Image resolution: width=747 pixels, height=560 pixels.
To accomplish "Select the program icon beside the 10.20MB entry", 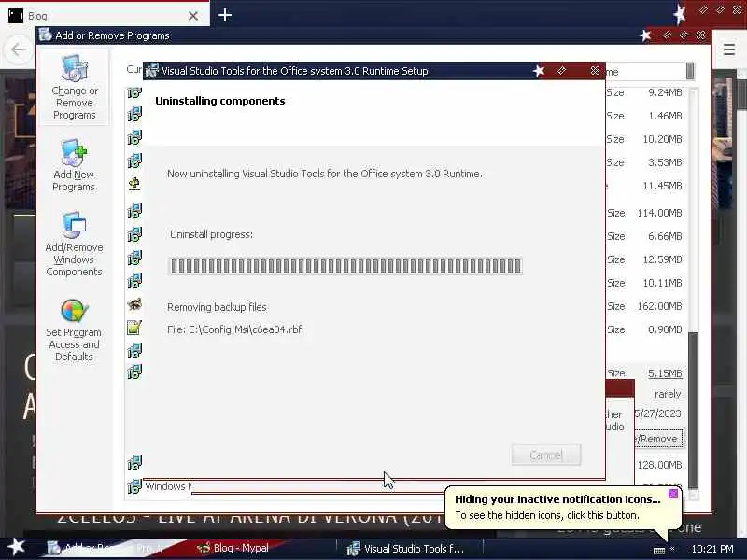I will (134, 137).
